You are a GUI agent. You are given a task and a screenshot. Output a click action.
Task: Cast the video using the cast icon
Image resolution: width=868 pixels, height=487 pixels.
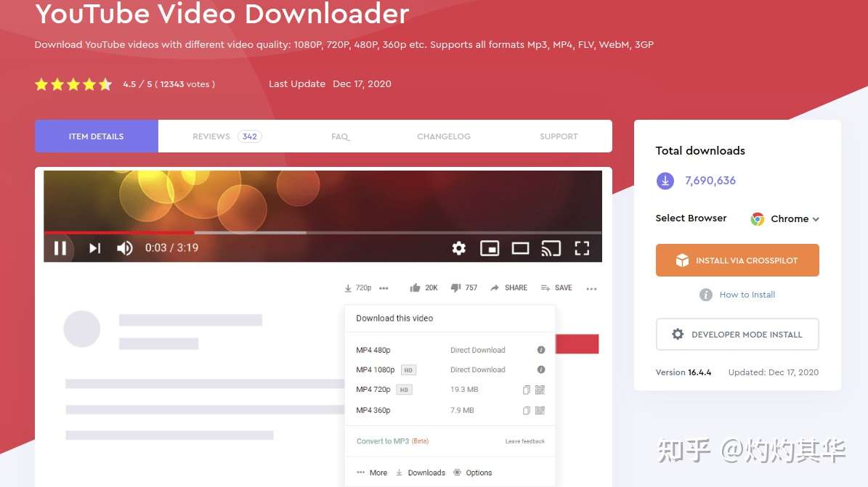(551, 248)
